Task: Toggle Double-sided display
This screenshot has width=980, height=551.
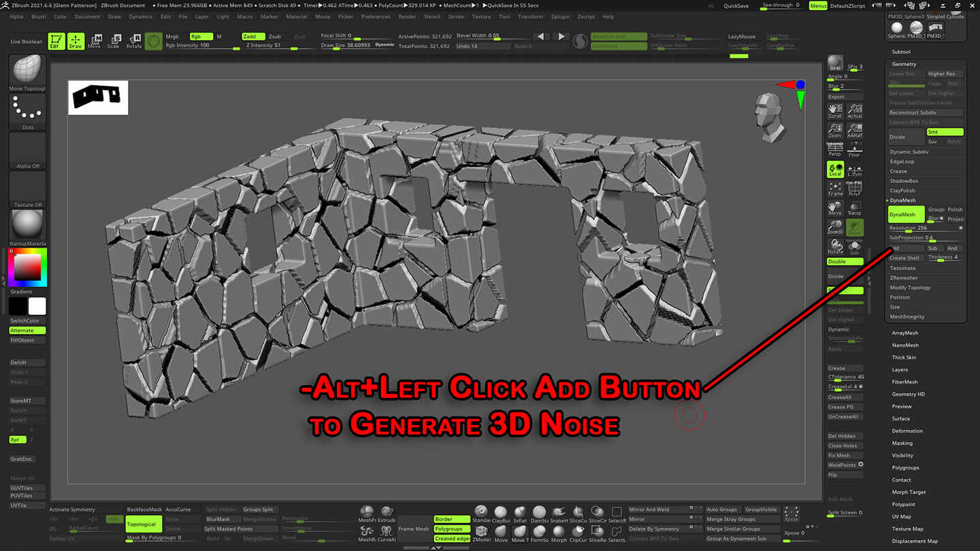Action: (x=843, y=261)
